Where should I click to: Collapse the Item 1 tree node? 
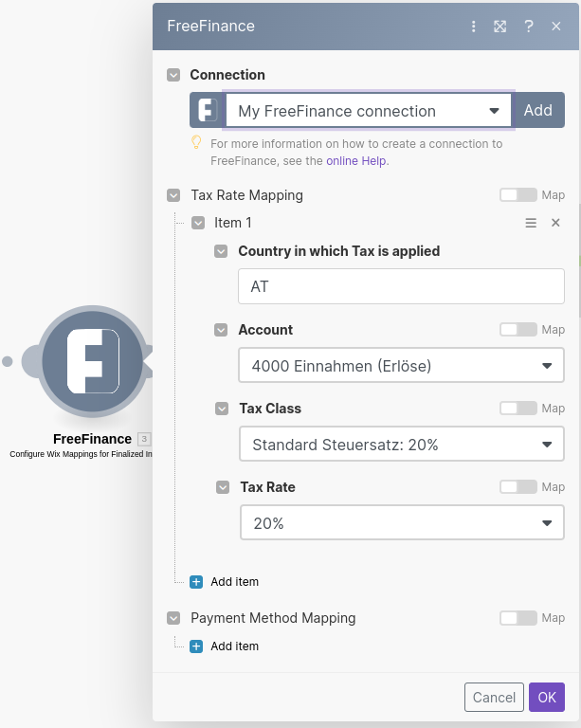coord(198,223)
